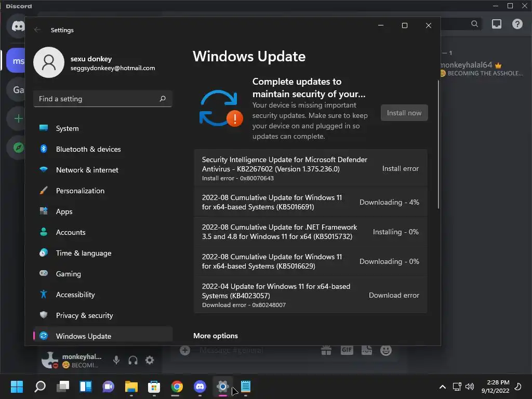
Task: Show hidden system tray icons
Action: (443, 387)
